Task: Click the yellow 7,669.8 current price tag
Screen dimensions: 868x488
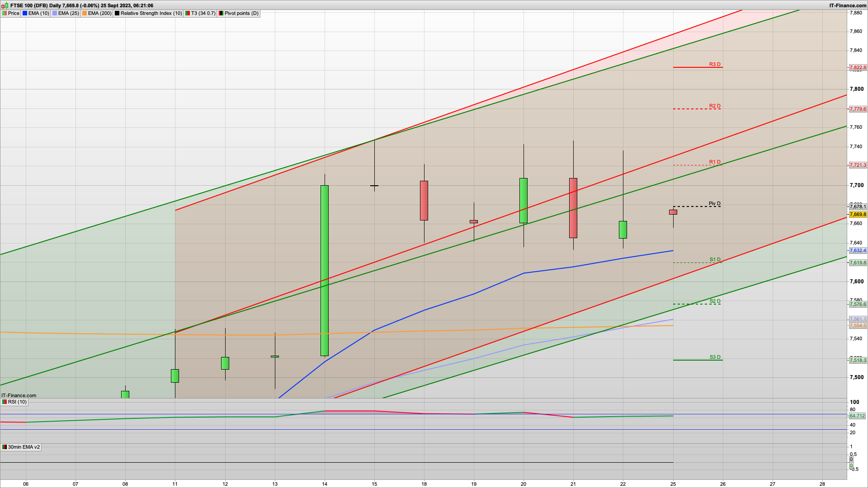Action: 858,214
